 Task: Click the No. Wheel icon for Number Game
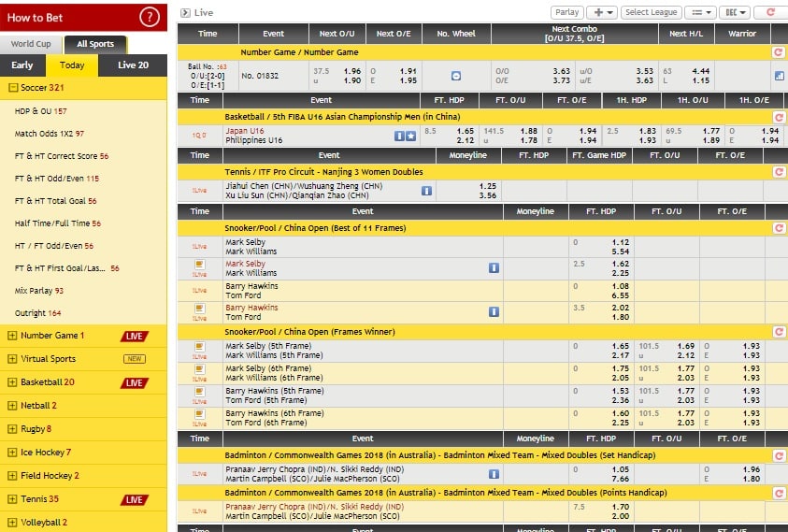455,75
